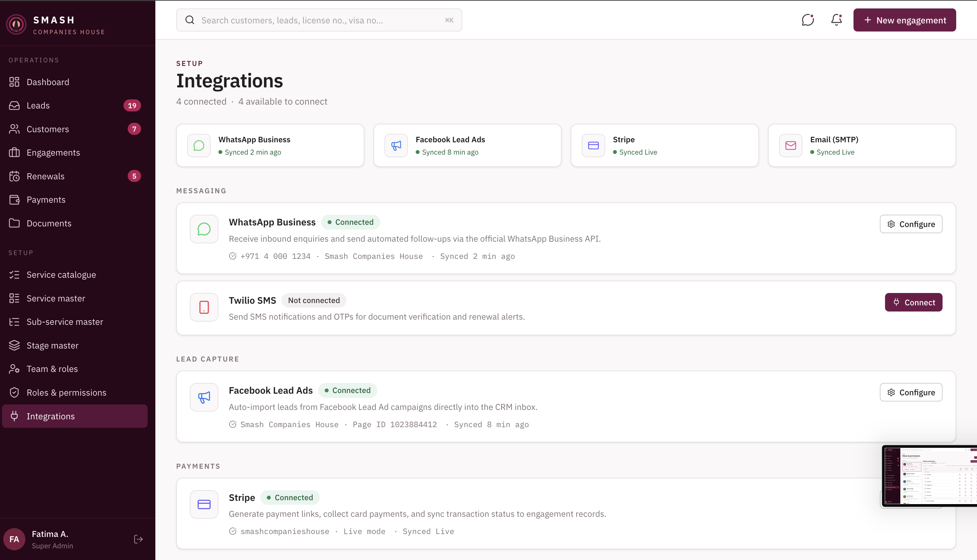Click the '+971 4 000 1234' phone number text
The width and height of the screenshot is (977, 560).
pyautogui.click(x=275, y=256)
